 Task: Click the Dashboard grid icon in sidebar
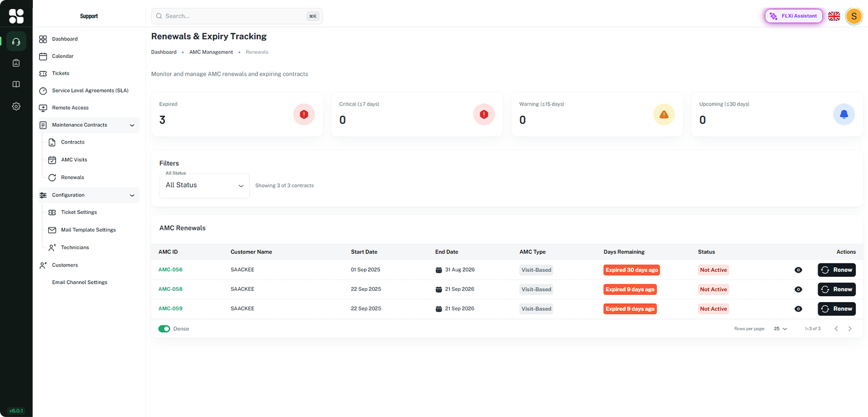(43, 39)
